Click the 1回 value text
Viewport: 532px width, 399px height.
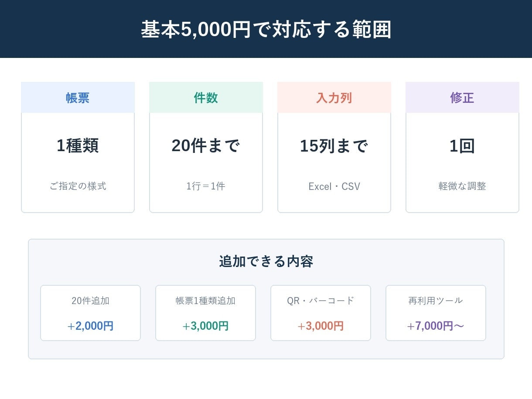click(x=462, y=145)
